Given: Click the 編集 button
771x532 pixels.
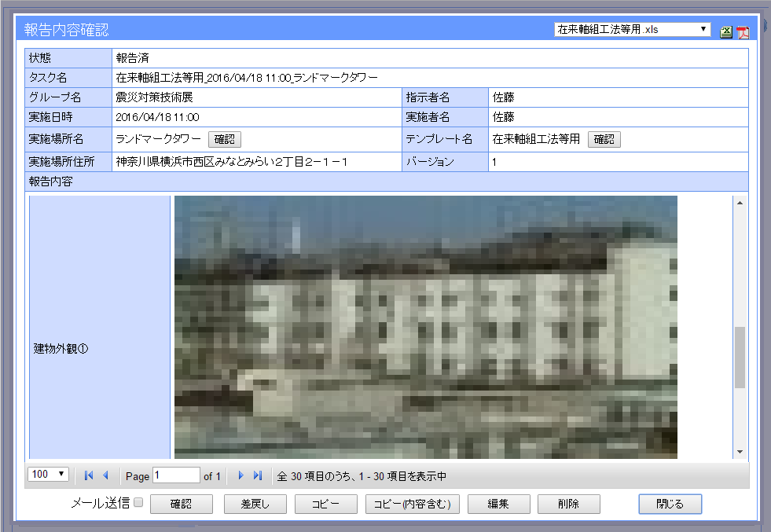Looking at the screenshot, I should click(x=498, y=504).
